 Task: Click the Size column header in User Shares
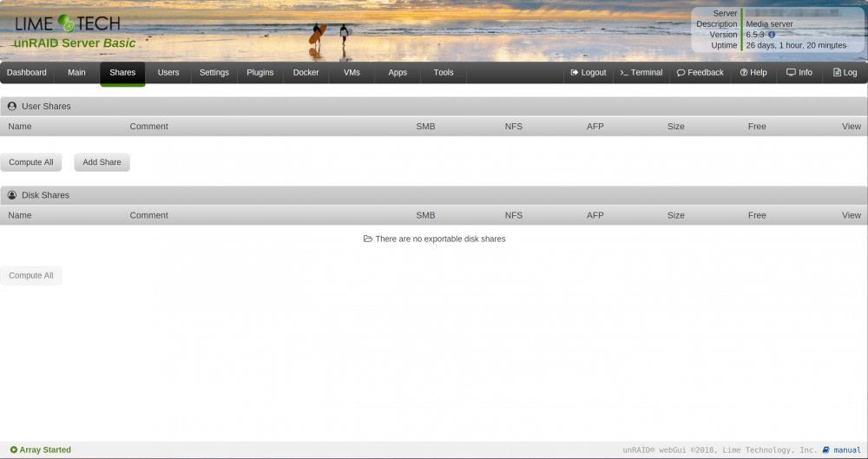click(x=676, y=126)
